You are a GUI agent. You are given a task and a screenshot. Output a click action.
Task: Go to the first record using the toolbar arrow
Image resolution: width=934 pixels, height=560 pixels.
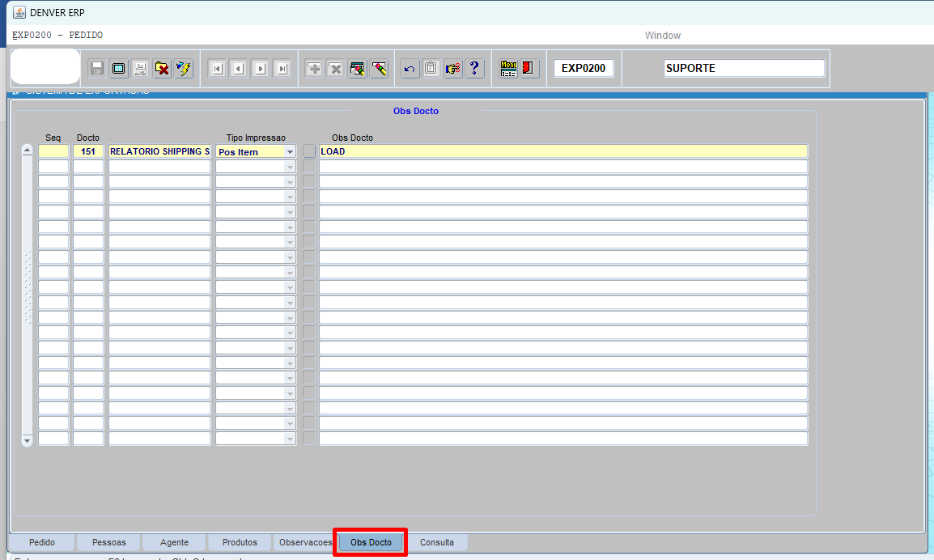tap(217, 69)
